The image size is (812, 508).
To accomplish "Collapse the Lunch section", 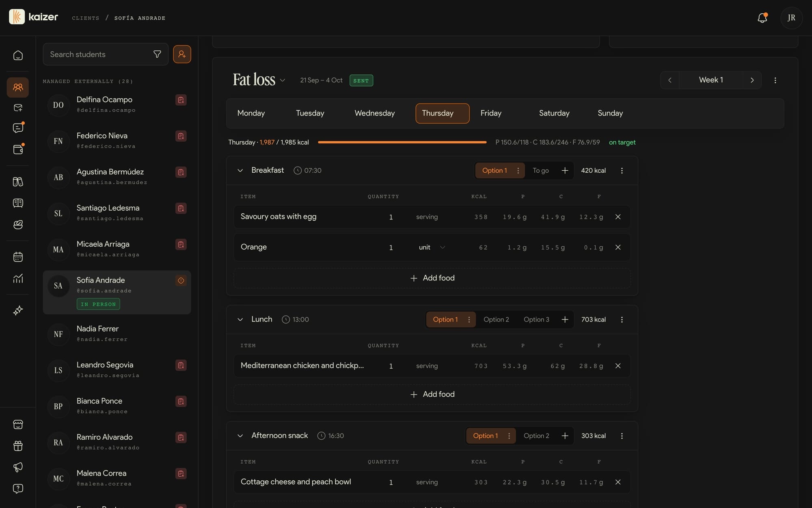I will [240, 319].
